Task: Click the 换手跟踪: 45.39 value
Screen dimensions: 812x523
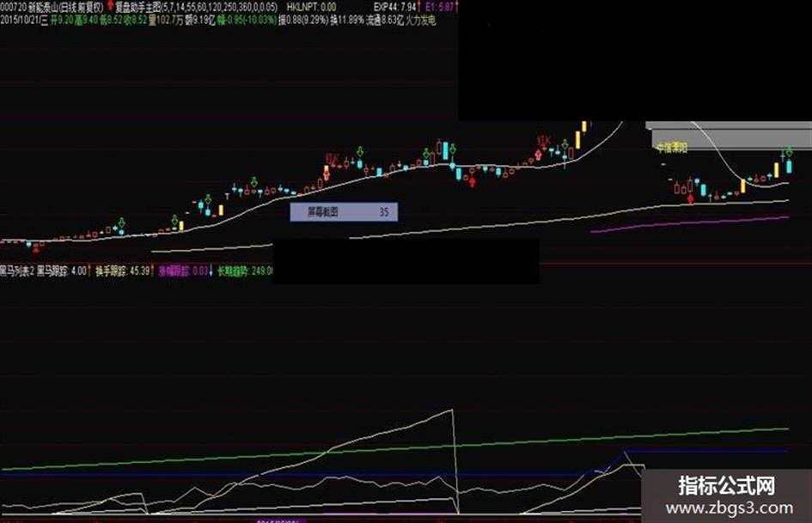Action: tap(123, 271)
